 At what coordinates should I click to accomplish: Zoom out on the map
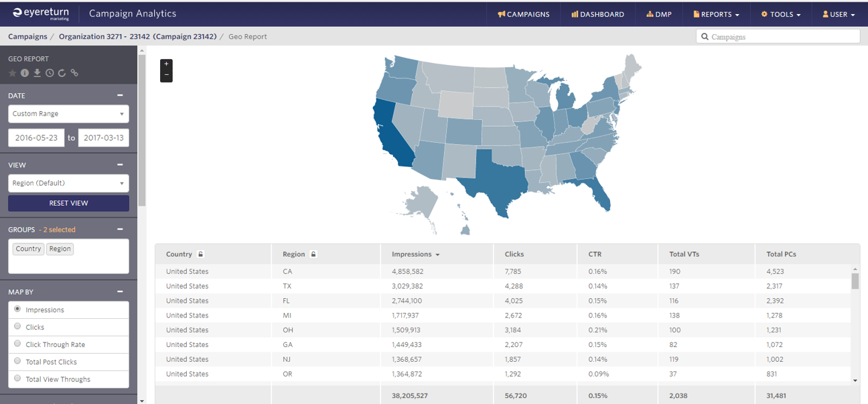[166, 76]
